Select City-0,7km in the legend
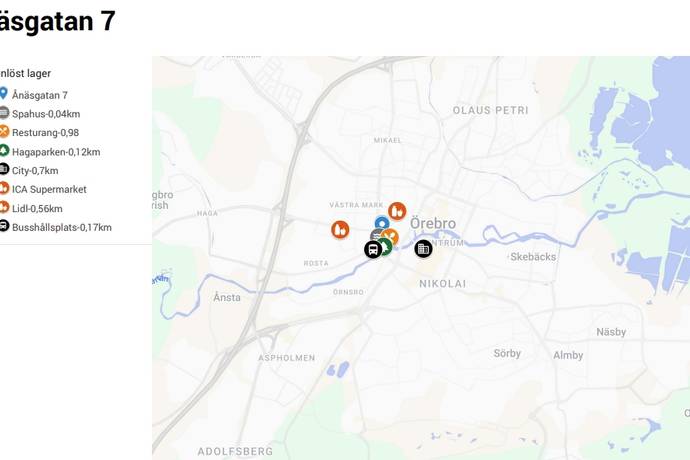 click(x=35, y=171)
